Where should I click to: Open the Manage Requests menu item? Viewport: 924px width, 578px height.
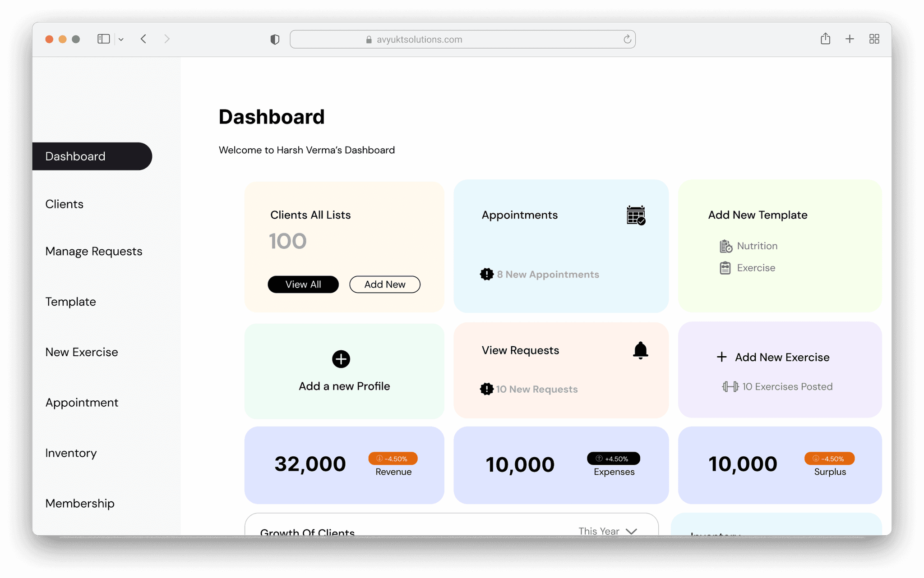point(93,252)
